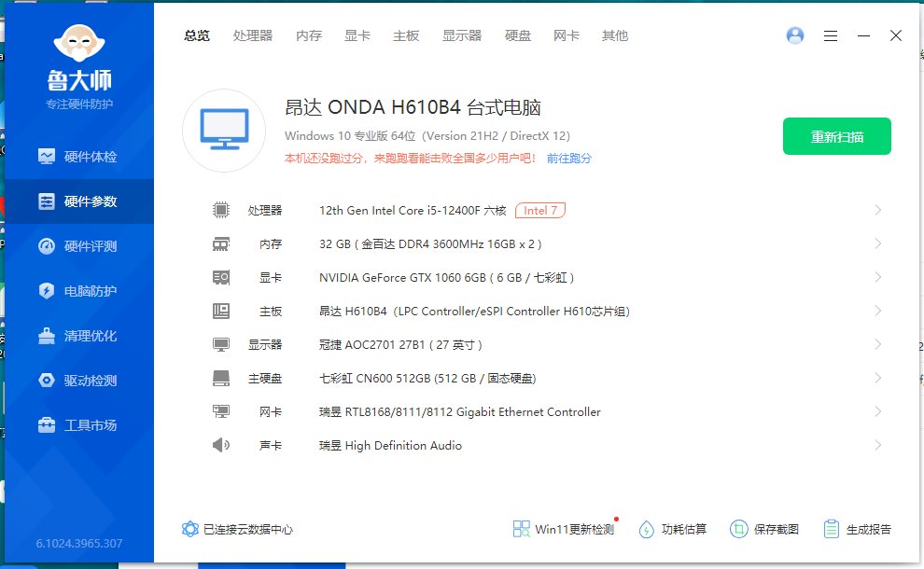
Task: Open Win11更新检测
Action: click(564, 529)
